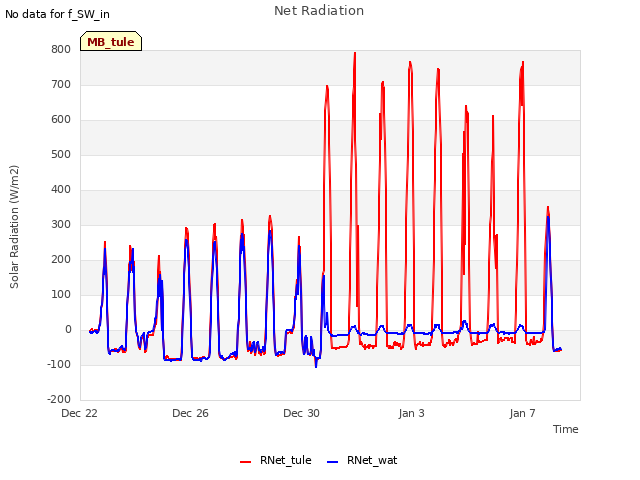
Task: Click the Dec 26 x-axis label
Action: coord(190,413)
